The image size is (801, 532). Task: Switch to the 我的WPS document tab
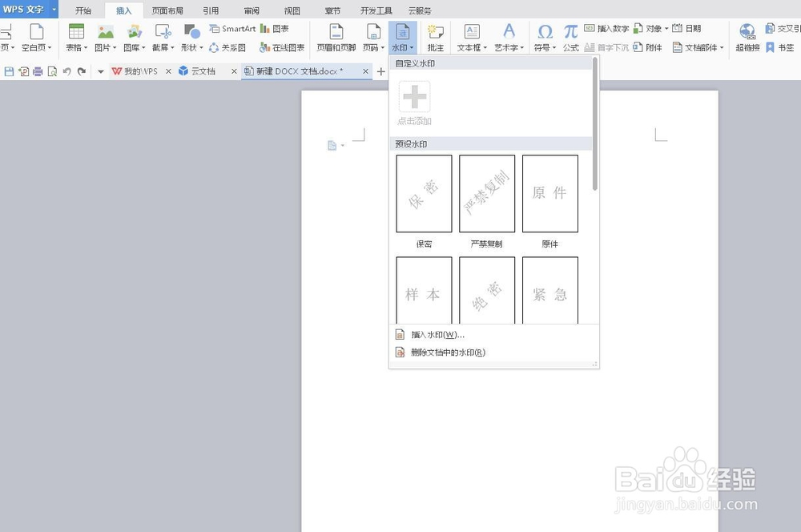[x=135, y=71]
